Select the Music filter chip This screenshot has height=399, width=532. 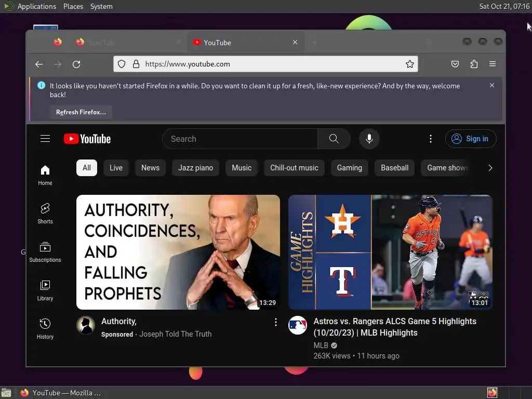pyautogui.click(x=242, y=168)
